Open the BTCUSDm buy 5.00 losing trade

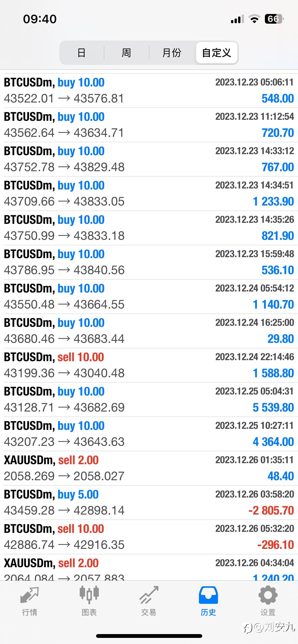149,503
